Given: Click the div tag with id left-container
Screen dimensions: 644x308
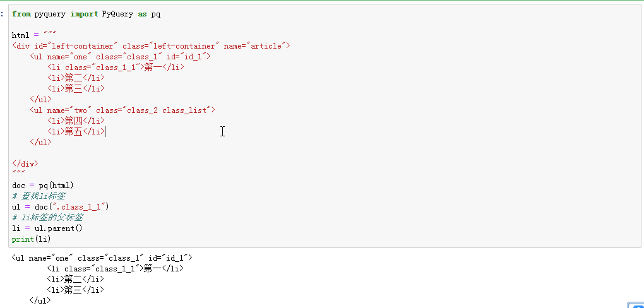Looking at the screenshot, I should point(150,45).
